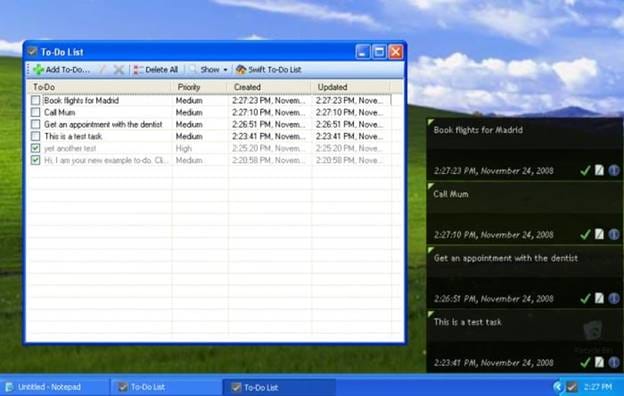
Task: Uncheck the yet another test checkbox
Action: [35, 148]
